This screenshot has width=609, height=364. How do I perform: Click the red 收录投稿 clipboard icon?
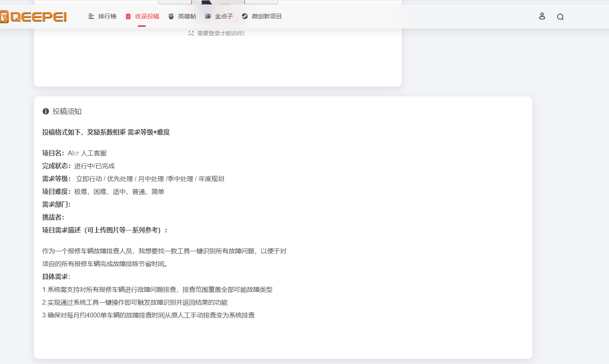click(x=127, y=16)
